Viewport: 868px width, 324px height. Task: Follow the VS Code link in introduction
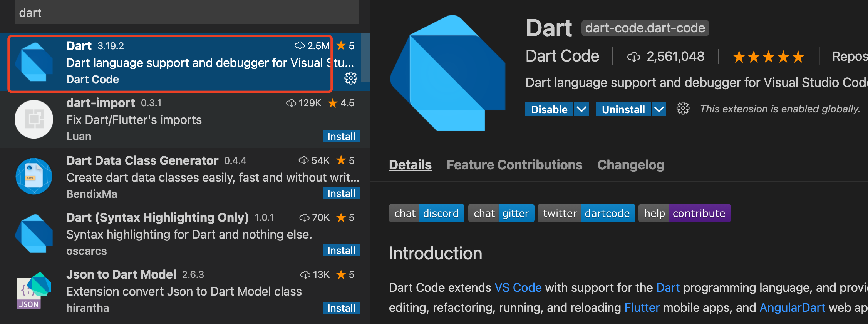click(518, 287)
